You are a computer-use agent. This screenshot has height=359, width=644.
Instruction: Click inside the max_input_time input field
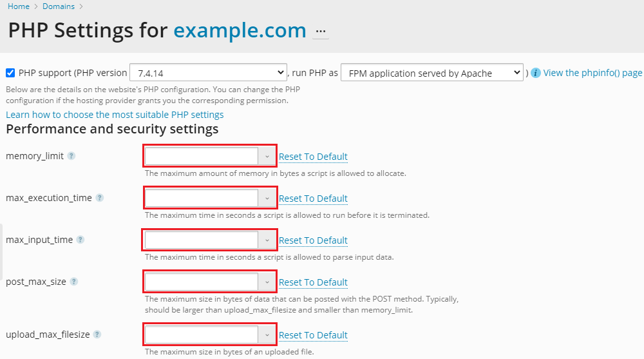click(x=201, y=240)
